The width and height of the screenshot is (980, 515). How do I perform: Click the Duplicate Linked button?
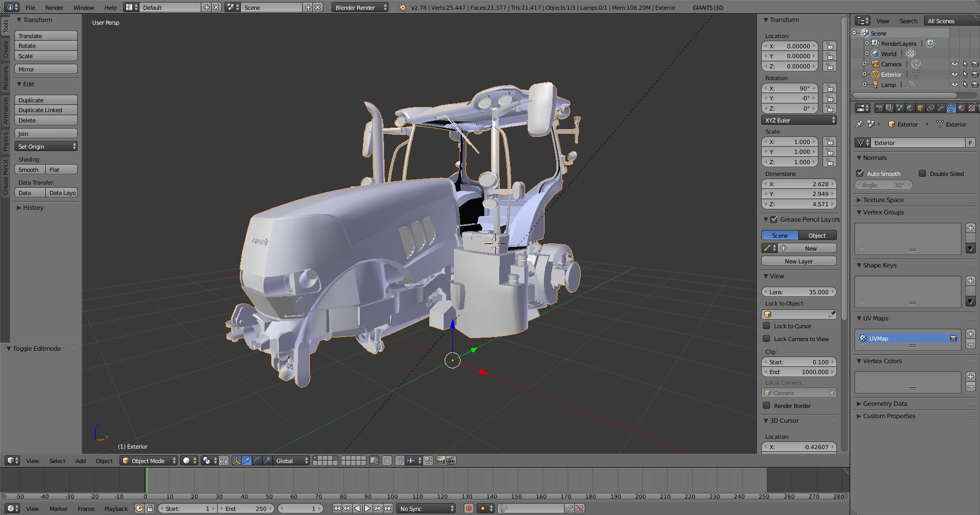[46, 110]
